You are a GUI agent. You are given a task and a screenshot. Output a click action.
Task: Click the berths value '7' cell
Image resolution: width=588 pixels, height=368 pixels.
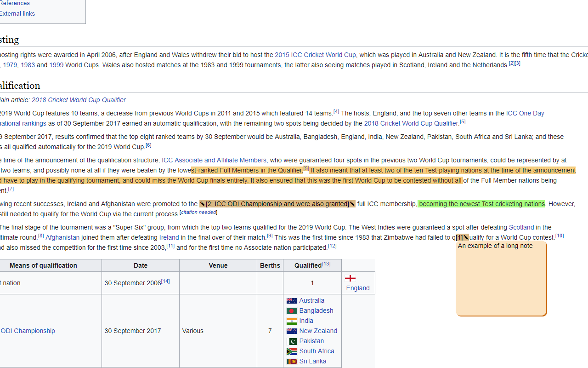click(x=270, y=331)
